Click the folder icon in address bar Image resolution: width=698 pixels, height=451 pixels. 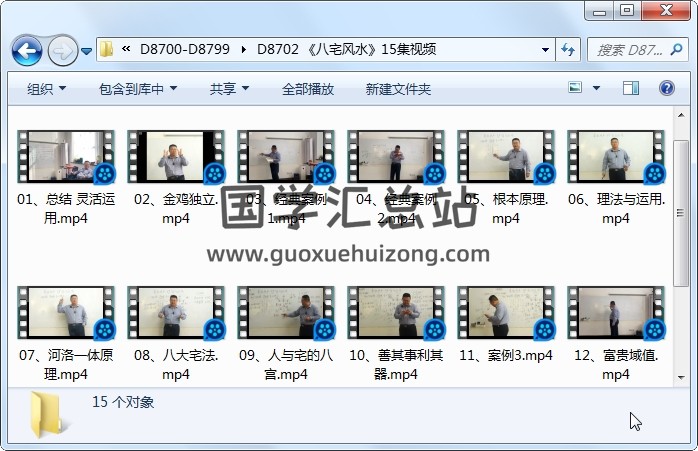click(106, 49)
